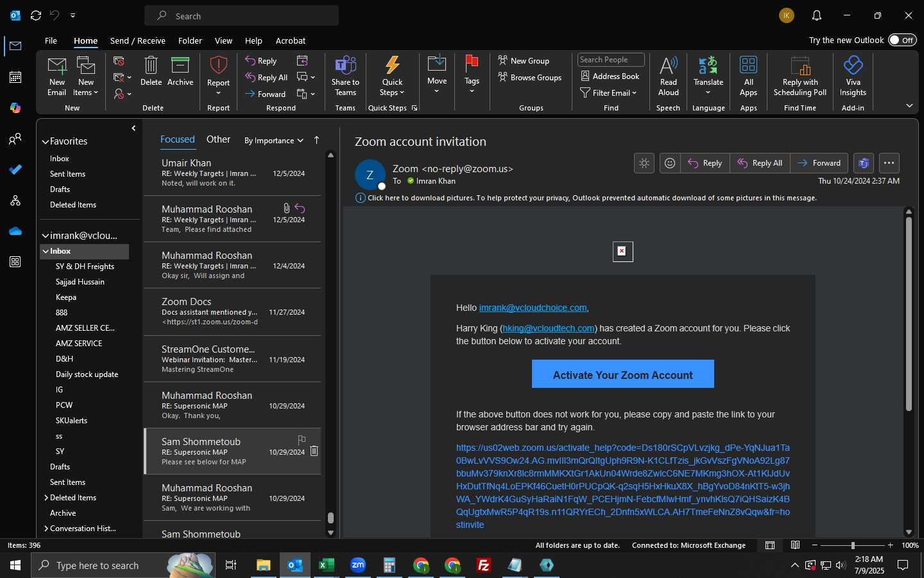Viewport: 924px width, 578px height.
Task: Switch to the Other inbox tab
Action: [218, 139]
